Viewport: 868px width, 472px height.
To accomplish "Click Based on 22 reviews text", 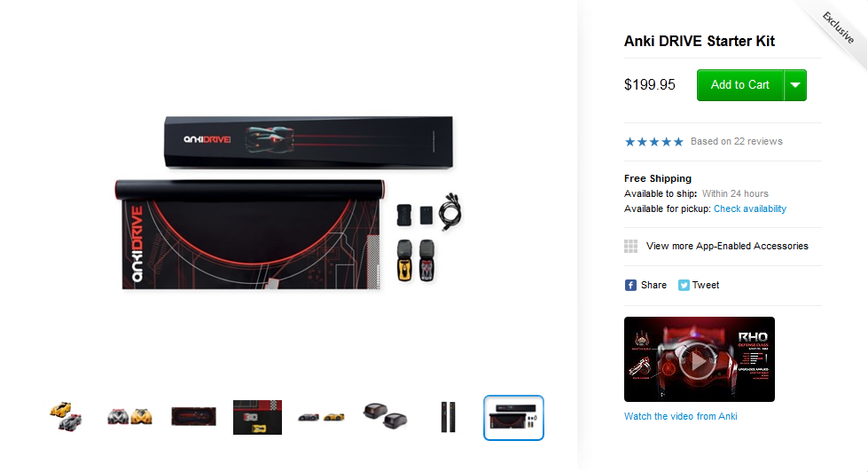I will click(x=736, y=142).
